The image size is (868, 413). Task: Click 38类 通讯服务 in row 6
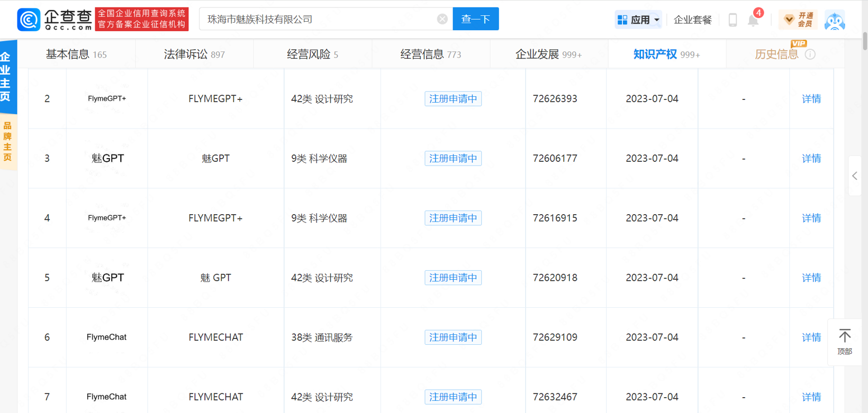322,337
